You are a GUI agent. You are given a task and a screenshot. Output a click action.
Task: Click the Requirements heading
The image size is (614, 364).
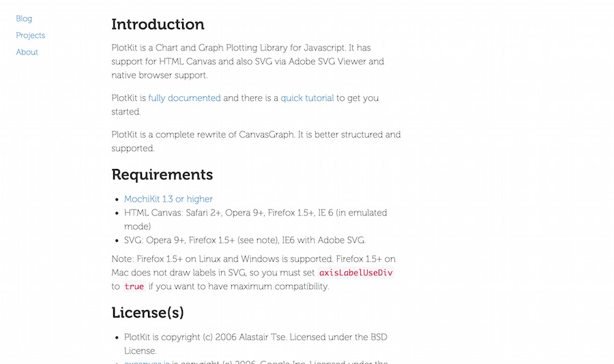pos(162,175)
